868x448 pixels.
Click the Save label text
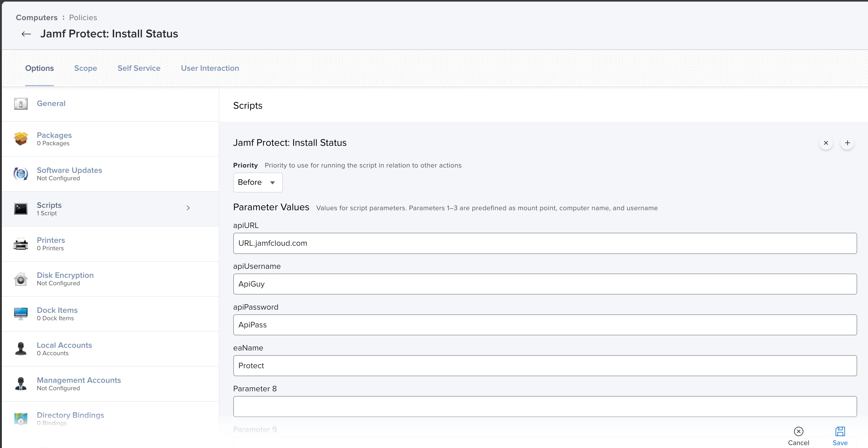click(x=840, y=443)
